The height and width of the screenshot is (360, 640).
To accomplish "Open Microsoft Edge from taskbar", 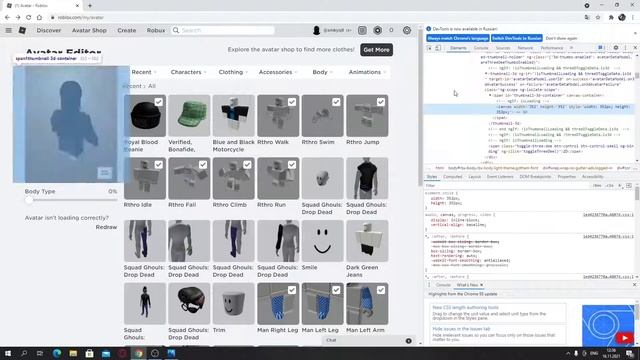I will (x=57, y=353).
